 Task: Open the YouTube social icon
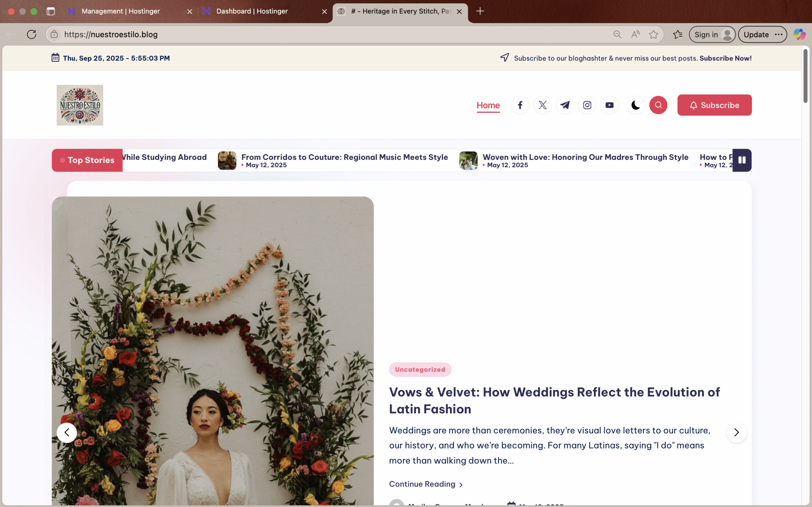609,105
